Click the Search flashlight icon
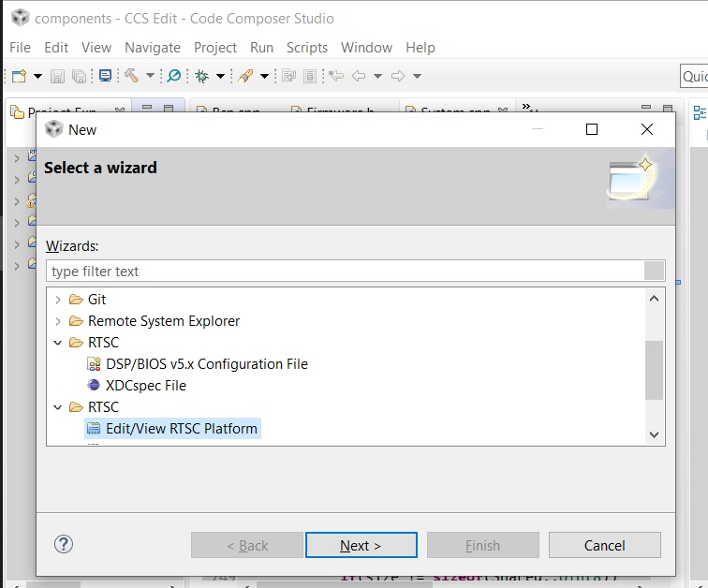The height and width of the screenshot is (588, 708). pyautogui.click(x=245, y=76)
